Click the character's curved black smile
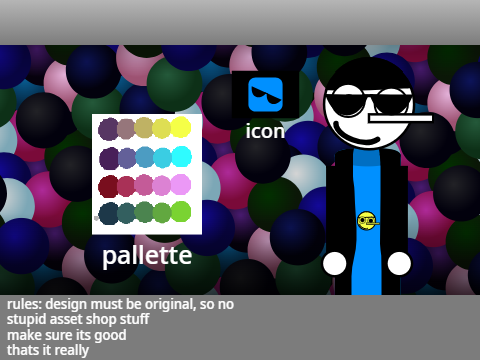The image size is (480, 360). 356,135
